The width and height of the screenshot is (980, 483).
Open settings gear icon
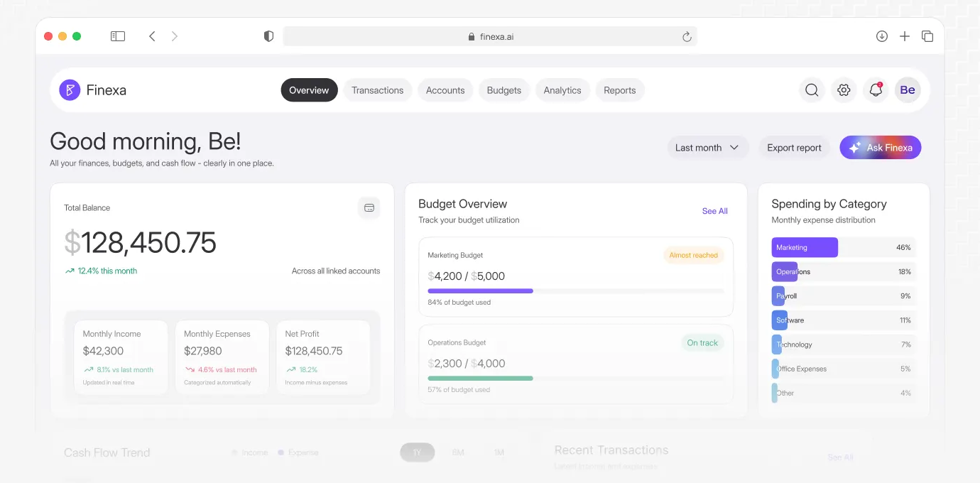844,90
